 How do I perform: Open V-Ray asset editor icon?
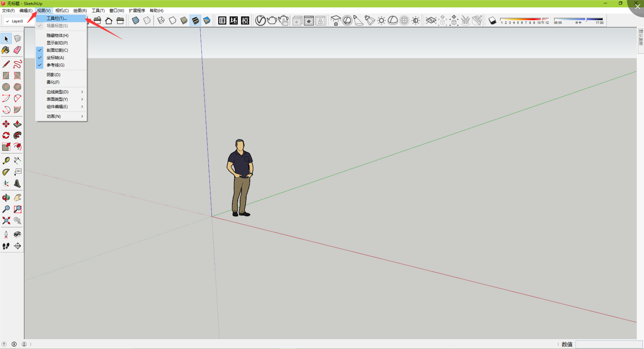tap(260, 21)
